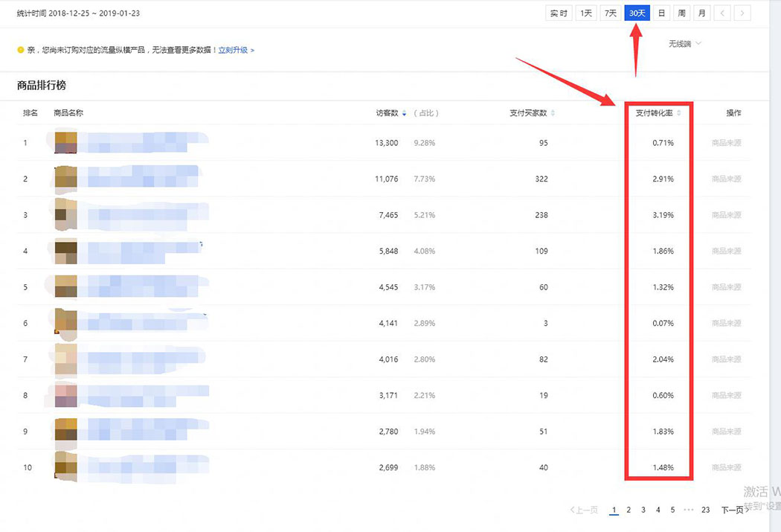
Task: Choose the 周 period tab
Action: point(681,13)
